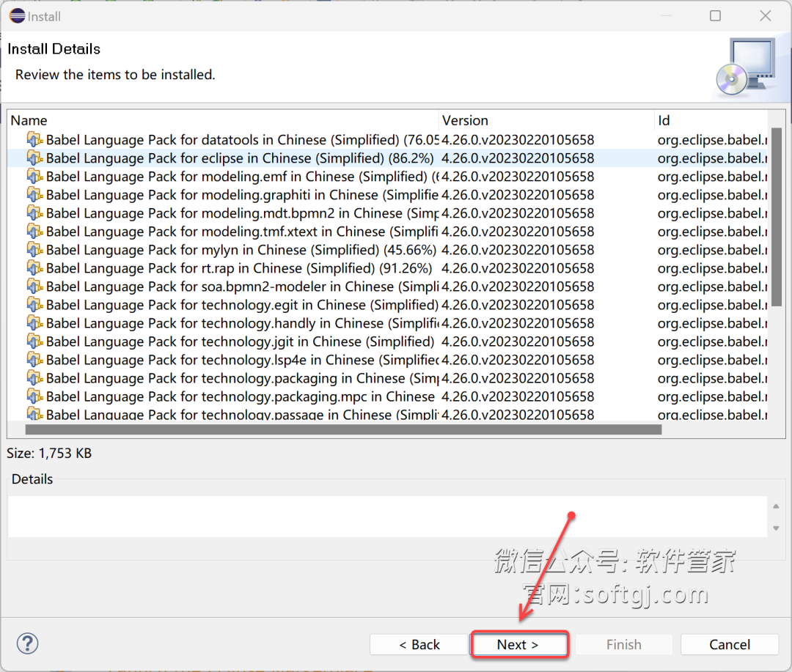
Task: Click the icon beside the eclipse language pack
Action: [34, 158]
